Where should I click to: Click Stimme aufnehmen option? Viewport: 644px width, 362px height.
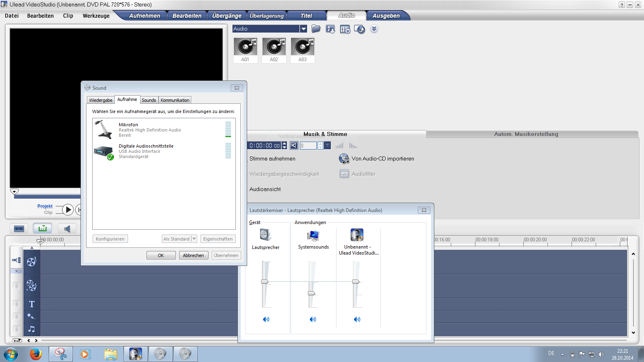pyautogui.click(x=272, y=158)
